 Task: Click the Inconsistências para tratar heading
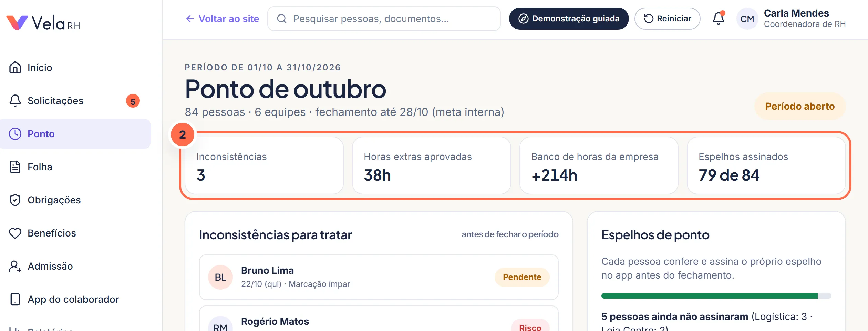pyautogui.click(x=276, y=235)
